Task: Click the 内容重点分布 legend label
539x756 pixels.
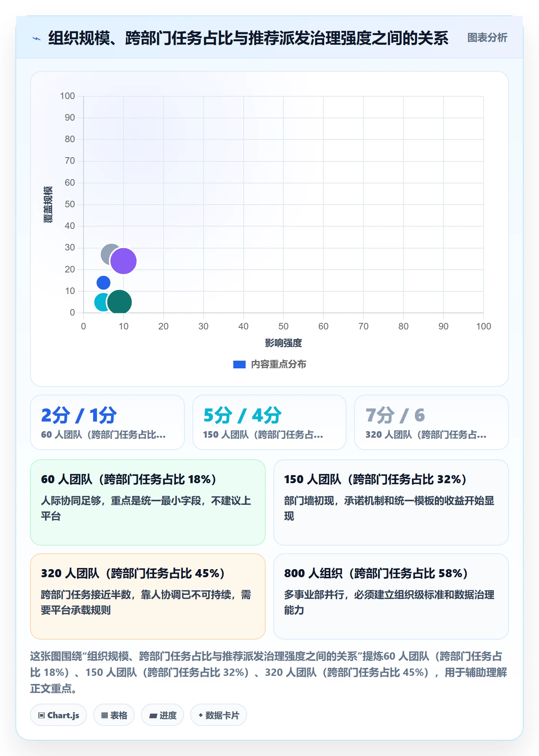Action: click(278, 364)
